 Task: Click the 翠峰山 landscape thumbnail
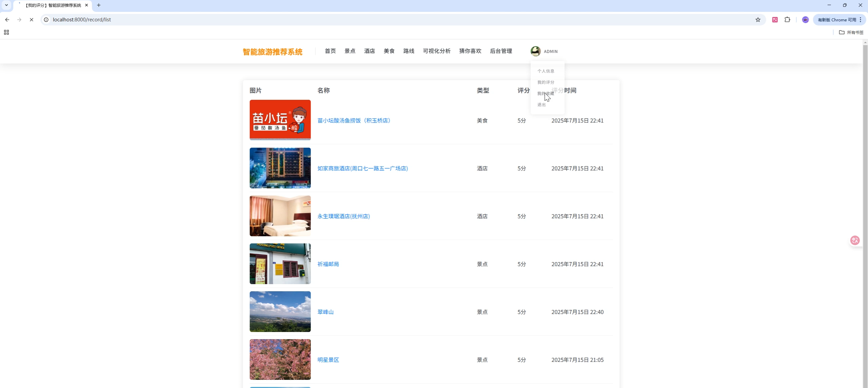coord(280,312)
